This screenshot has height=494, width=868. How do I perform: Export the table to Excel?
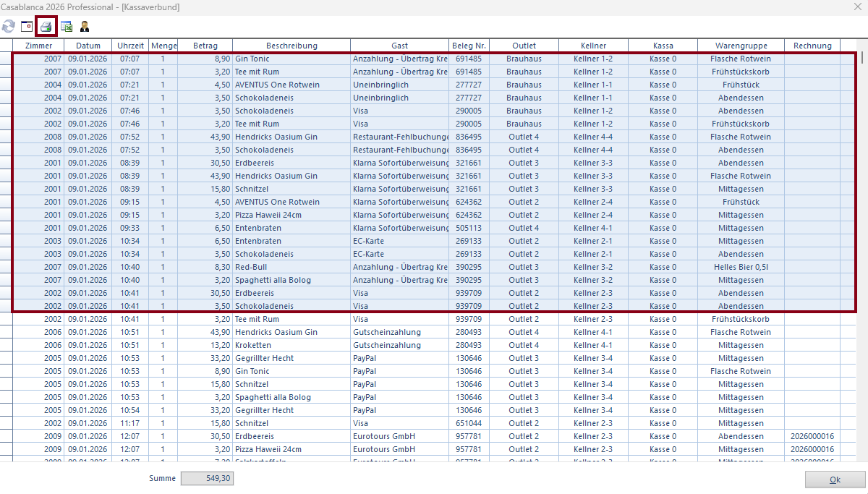click(66, 27)
